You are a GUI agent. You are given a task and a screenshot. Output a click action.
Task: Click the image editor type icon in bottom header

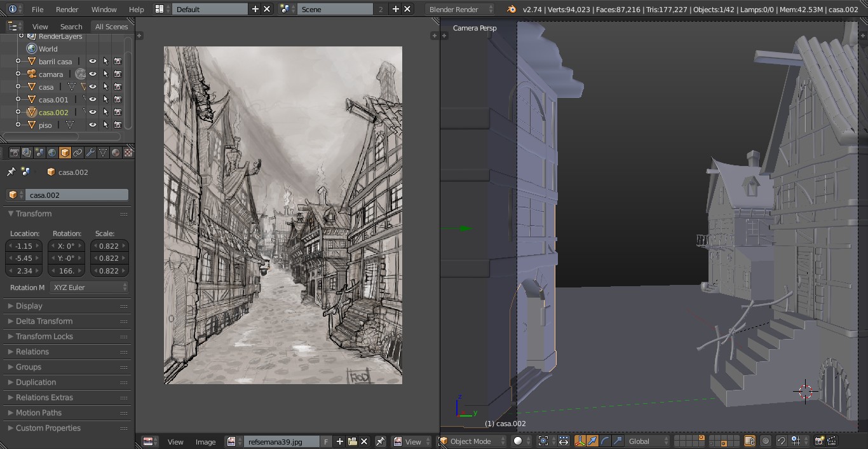[150, 441]
